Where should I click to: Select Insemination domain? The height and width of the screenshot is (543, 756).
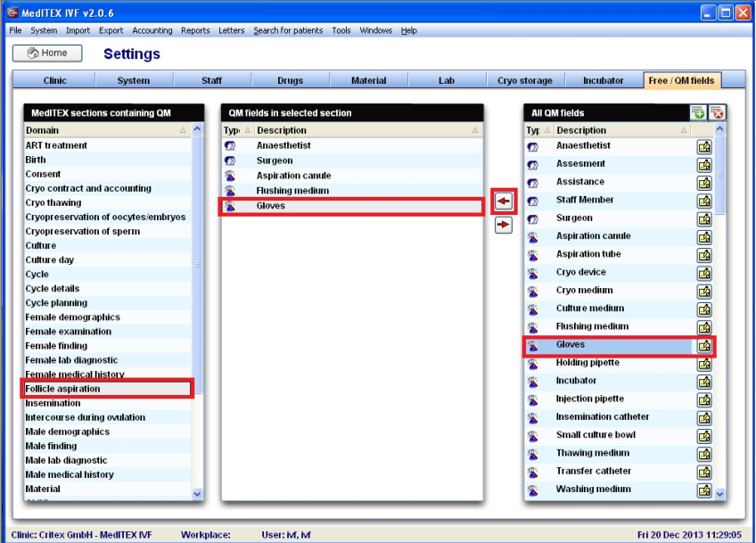(x=107, y=403)
